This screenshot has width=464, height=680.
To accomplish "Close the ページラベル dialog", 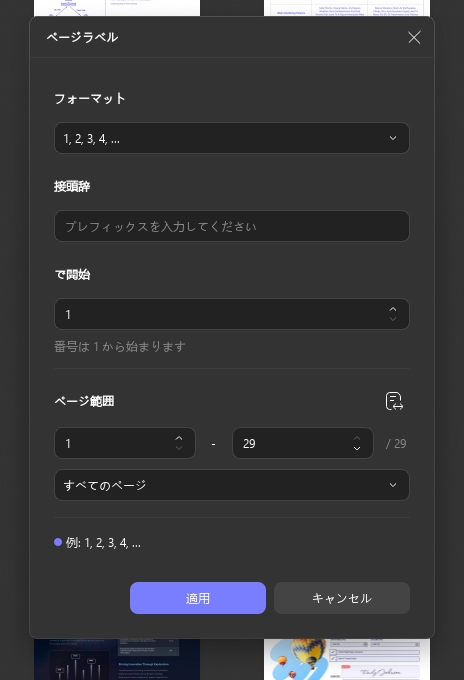I will point(414,37).
